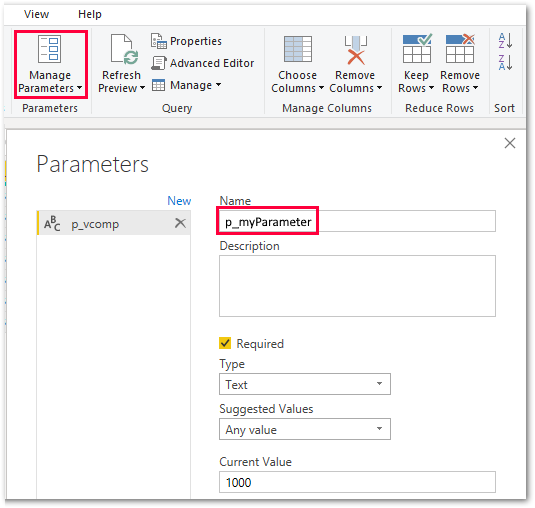Click the Current Value field with 1000
The width and height of the screenshot is (535, 508).
coord(357,482)
